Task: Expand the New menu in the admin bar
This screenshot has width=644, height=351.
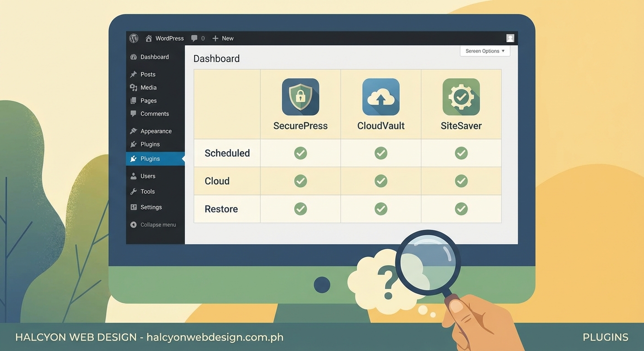Action: 223,38
